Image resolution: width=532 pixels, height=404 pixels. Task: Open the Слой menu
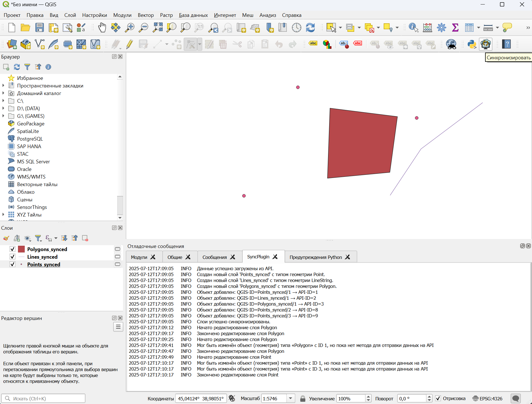coord(70,15)
